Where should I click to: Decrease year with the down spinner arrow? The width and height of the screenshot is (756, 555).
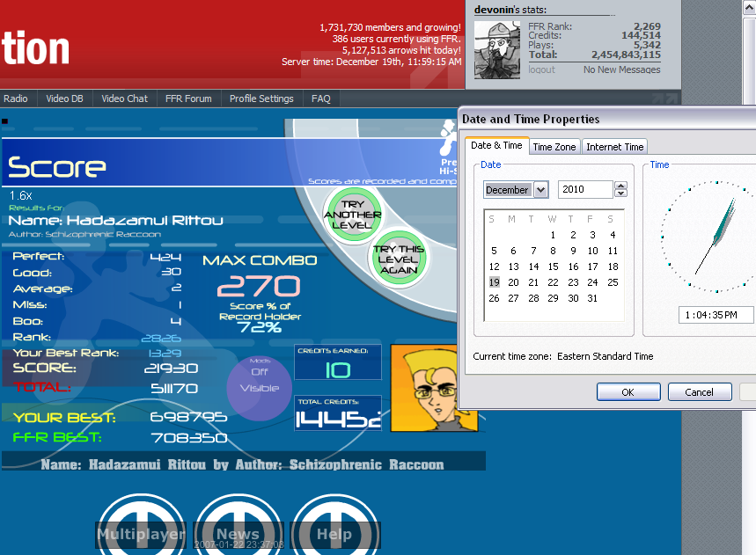pyautogui.click(x=621, y=194)
